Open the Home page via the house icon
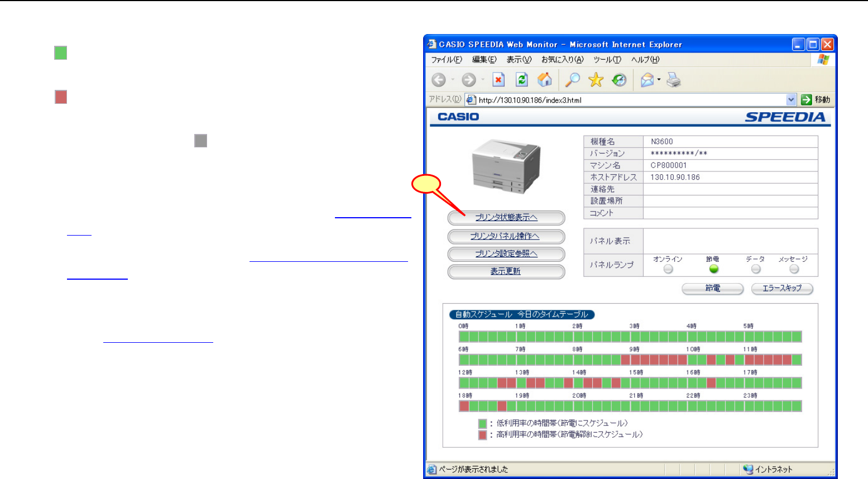This screenshot has height=479, width=868. 544,80
